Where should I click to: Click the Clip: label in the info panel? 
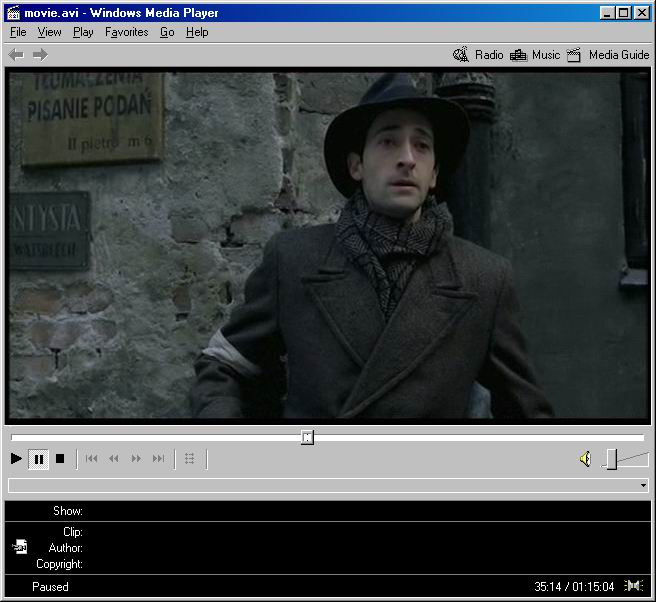pyautogui.click(x=73, y=532)
